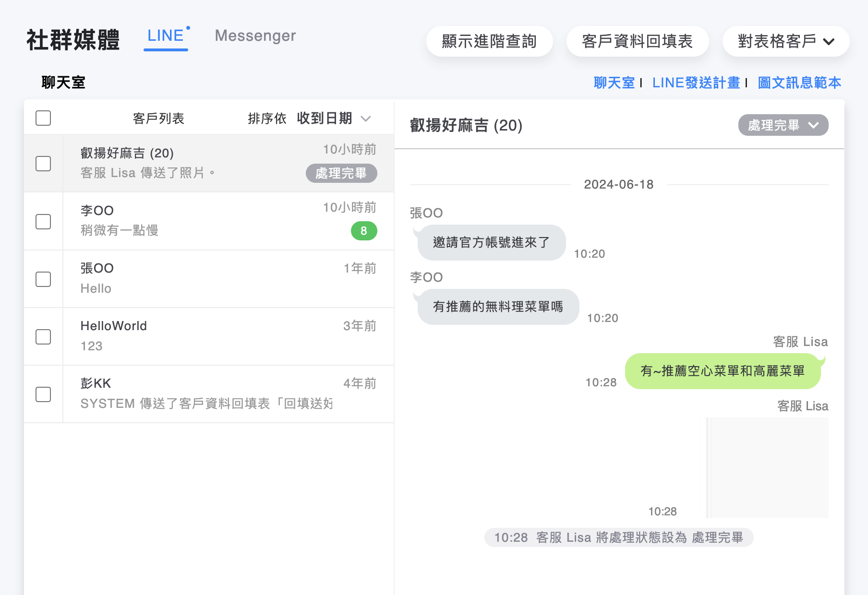
Task: Open the photo sent by 客服 Lisa
Action: [x=767, y=467]
